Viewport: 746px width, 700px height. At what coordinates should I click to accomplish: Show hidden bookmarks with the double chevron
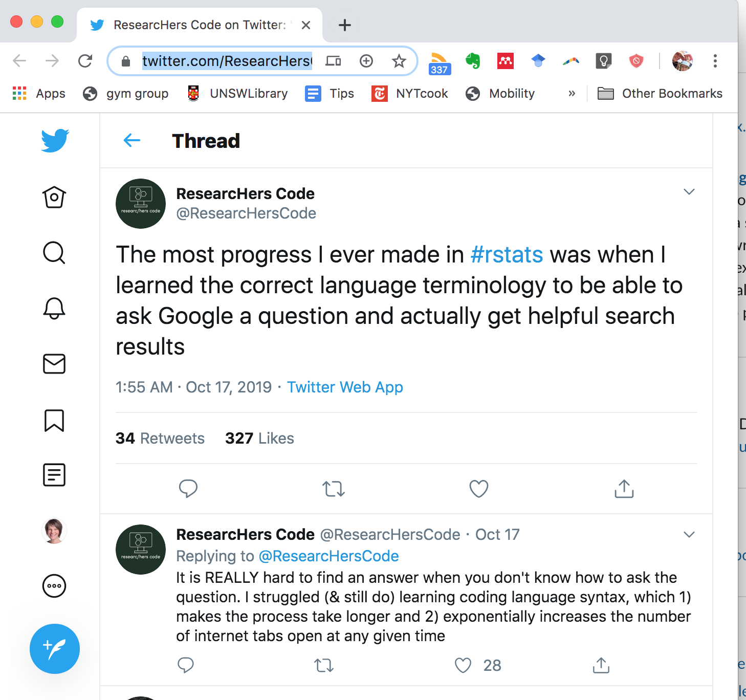(572, 94)
